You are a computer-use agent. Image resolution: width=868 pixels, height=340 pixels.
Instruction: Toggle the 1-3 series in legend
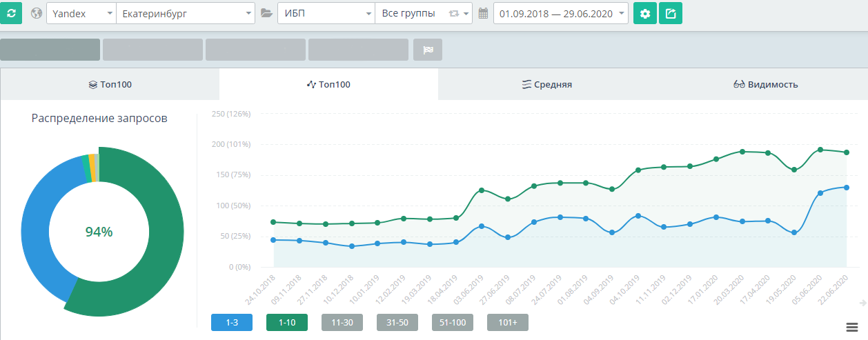click(231, 322)
